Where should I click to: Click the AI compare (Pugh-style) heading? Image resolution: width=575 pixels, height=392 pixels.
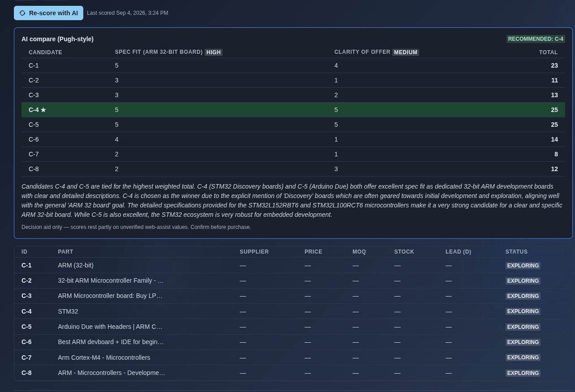(x=57, y=39)
